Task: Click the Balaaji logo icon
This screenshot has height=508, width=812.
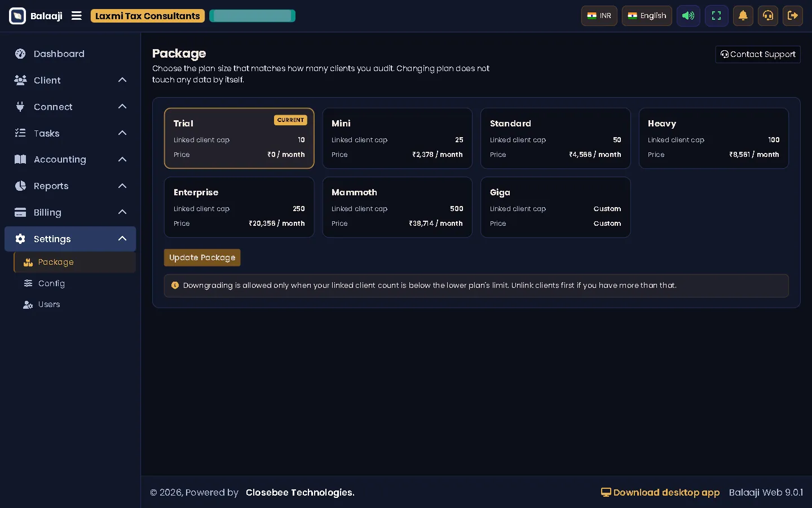Action: point(17,16)
